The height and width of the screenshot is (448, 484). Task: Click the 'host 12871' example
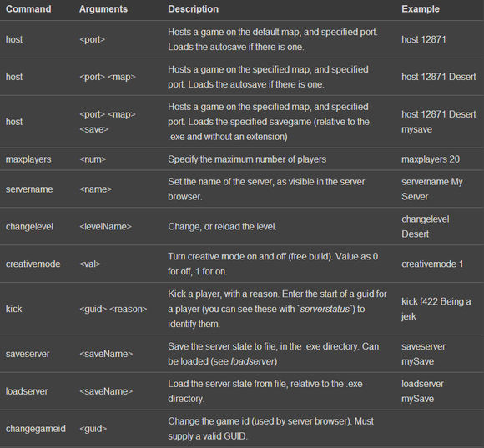[424, 39]
